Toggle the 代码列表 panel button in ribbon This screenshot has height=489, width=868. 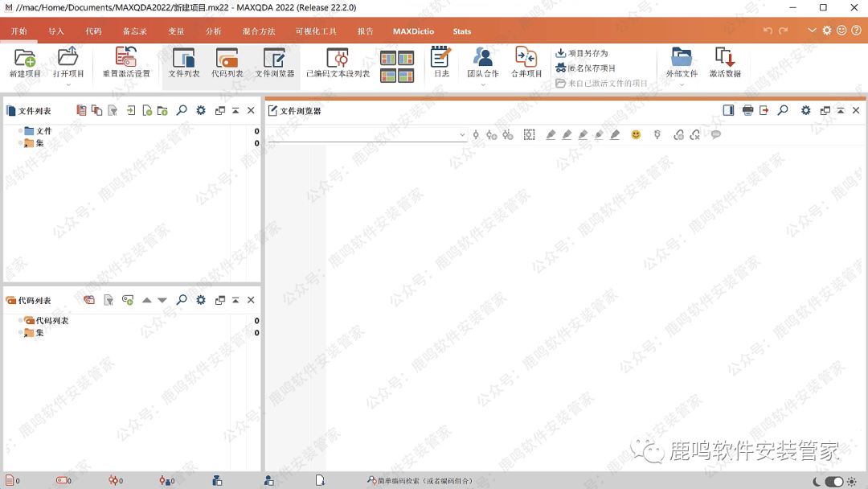pos(227,63)
